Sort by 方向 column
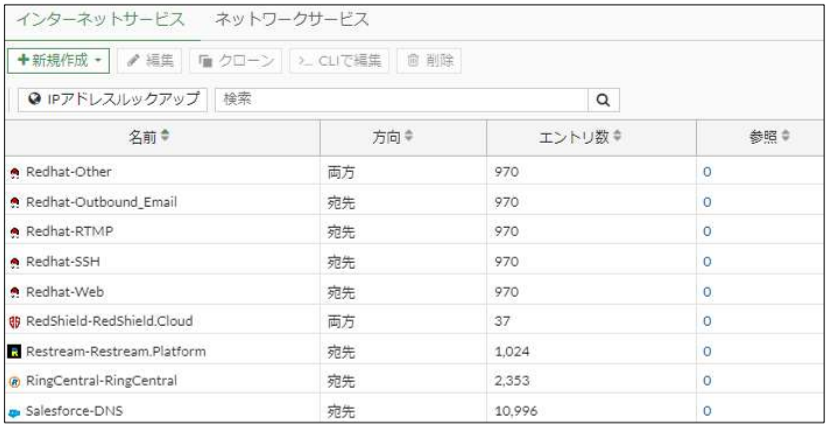Screen dimensions: 829x428 (x=402, y=135)
